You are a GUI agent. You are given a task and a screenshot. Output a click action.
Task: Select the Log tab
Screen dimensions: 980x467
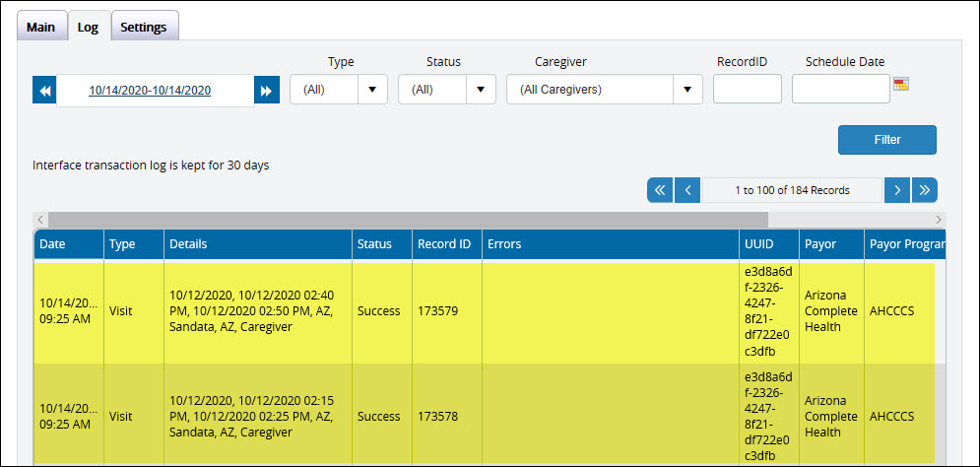tap(88, 28)
